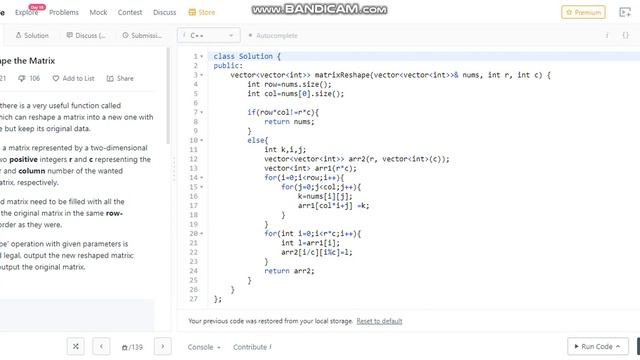Click the code line 'int k,i,j;'
The height and width of the screenshot is (360, 640).
coord(285,150)
